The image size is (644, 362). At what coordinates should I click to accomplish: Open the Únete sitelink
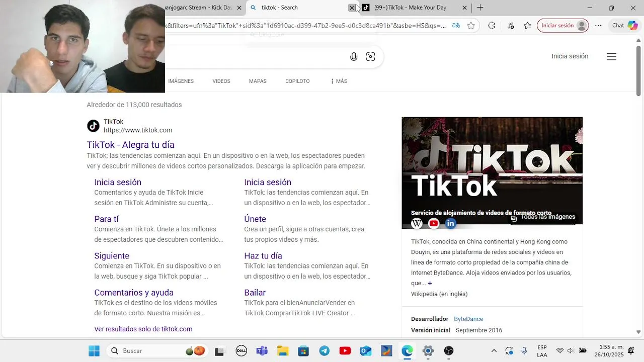(255, 219)
